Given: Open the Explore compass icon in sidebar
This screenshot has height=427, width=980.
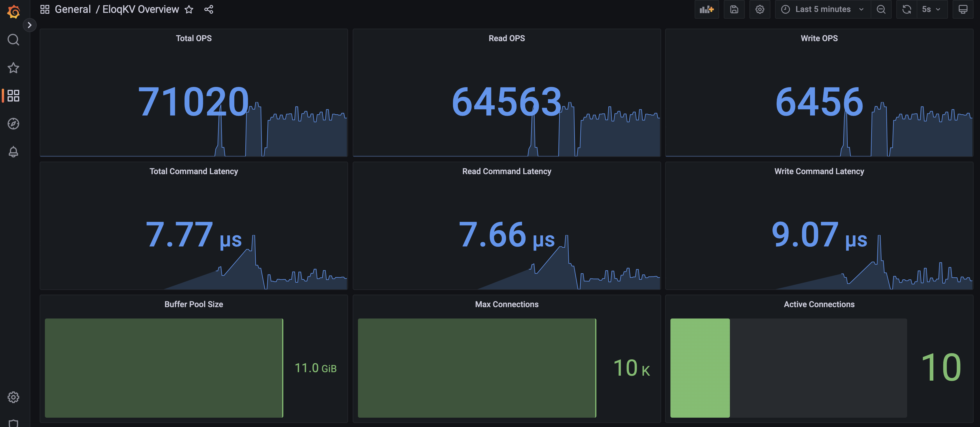Looking at the screenshot, I should coord(14,124).
